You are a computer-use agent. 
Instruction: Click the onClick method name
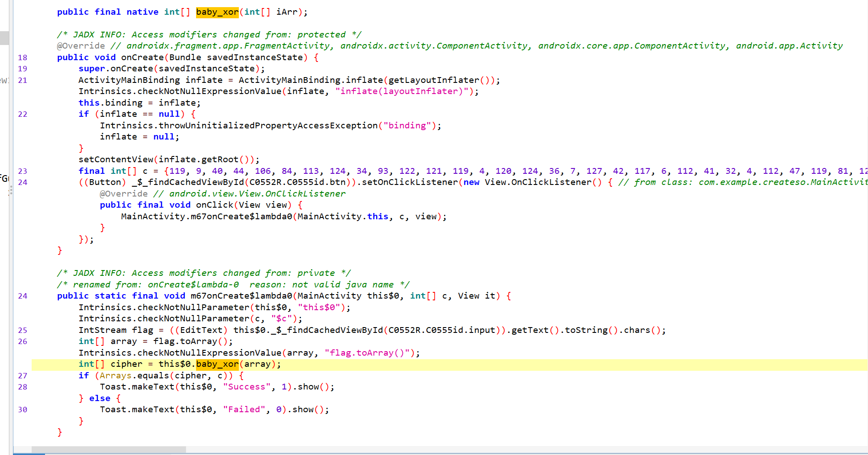click(215, 205)
